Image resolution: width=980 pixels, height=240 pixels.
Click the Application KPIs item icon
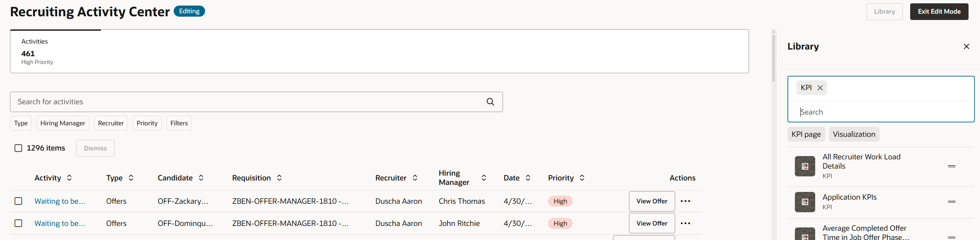point(804,202)
